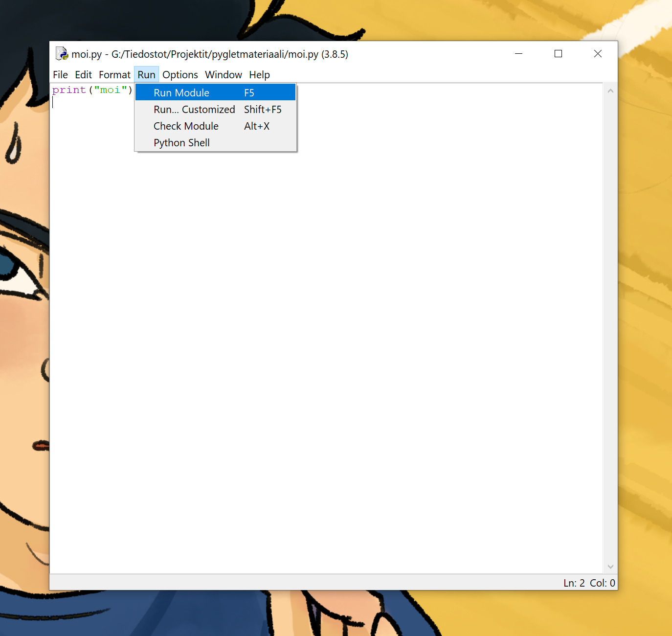This screenshot has width=672, height=636.
Task: Click the Col: 0 status indicator
Action: pos(603,583)
